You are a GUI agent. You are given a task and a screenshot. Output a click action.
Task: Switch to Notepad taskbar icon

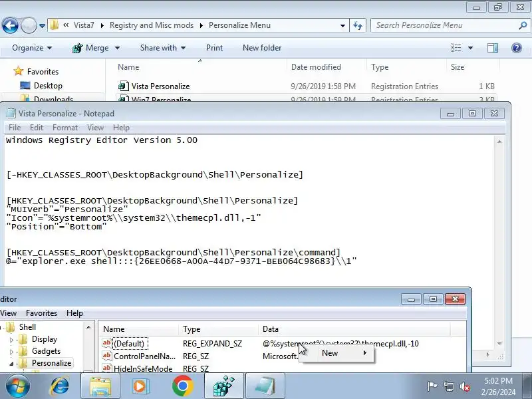coord(265,386)
